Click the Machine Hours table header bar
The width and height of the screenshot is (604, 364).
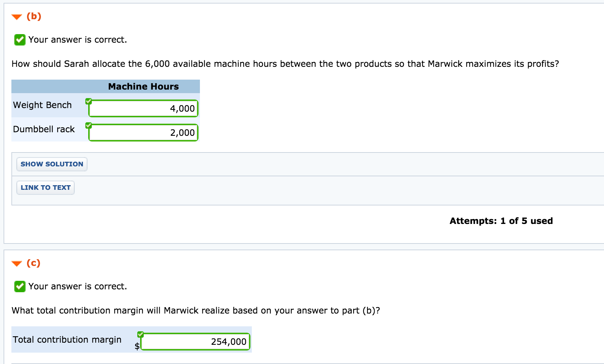pos(143,86)
